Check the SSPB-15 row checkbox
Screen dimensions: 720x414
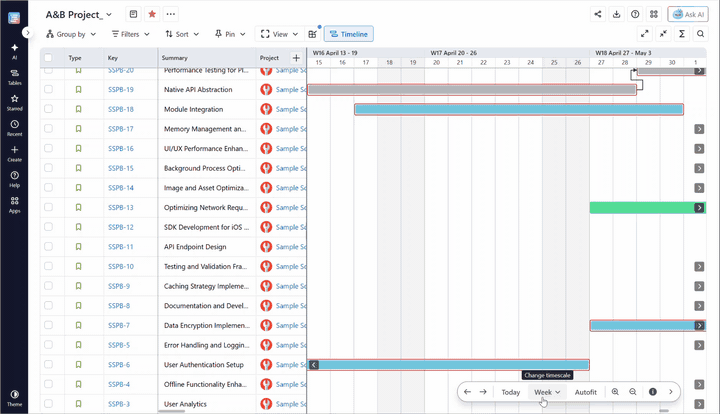(x=48, y=168)
